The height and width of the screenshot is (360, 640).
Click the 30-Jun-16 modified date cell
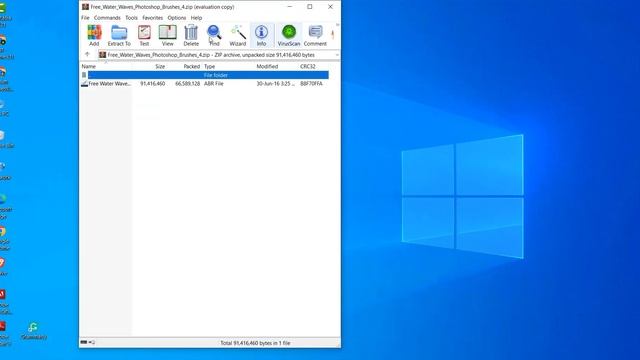pos(276,84)
